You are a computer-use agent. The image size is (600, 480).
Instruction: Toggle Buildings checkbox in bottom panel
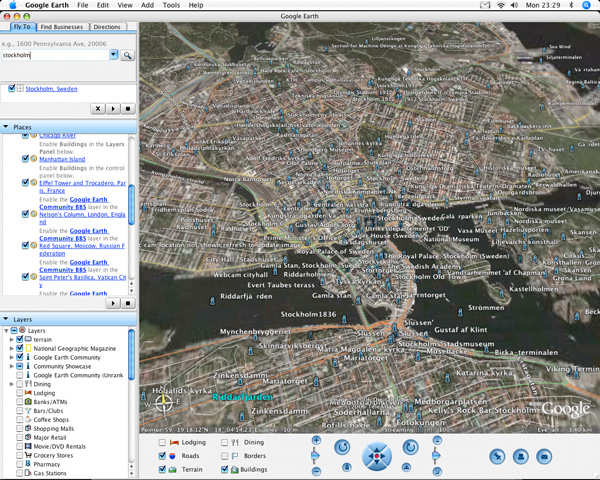click(225, 469)
